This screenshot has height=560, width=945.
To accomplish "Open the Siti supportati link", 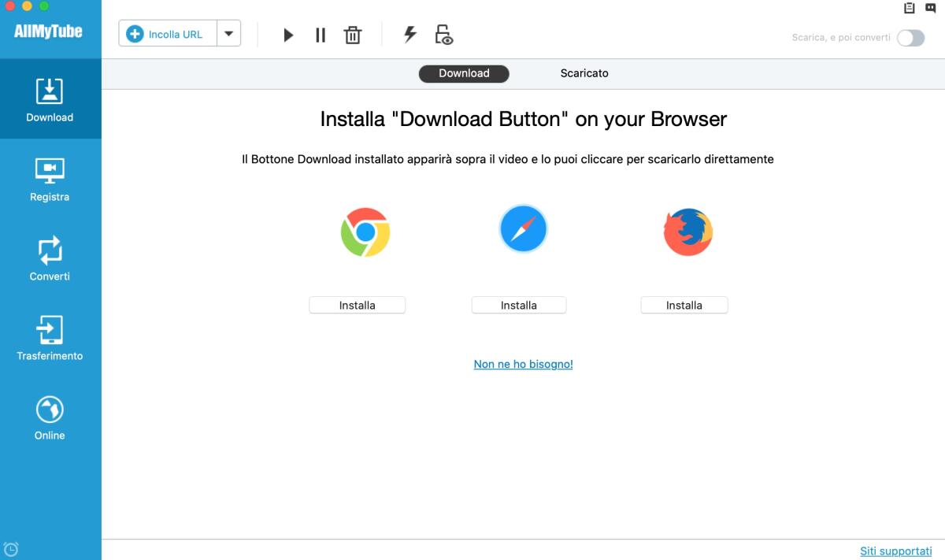I will 896,551.
